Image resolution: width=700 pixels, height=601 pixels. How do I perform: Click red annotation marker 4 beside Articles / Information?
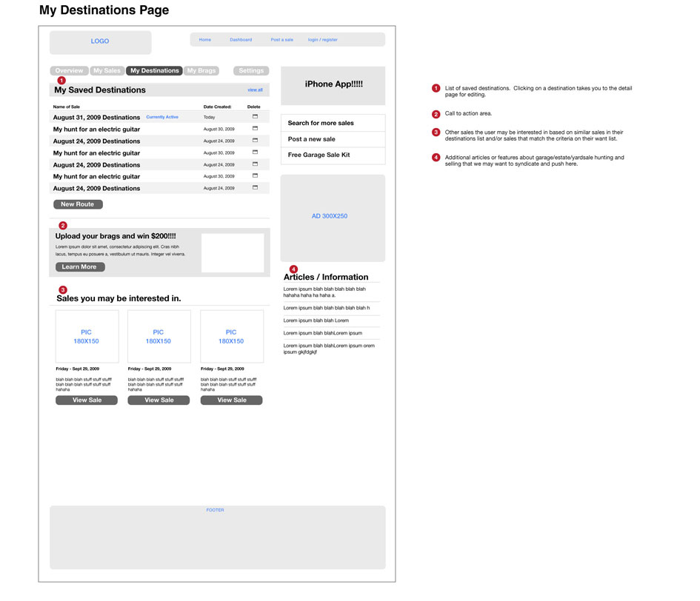tap(293, 269)
